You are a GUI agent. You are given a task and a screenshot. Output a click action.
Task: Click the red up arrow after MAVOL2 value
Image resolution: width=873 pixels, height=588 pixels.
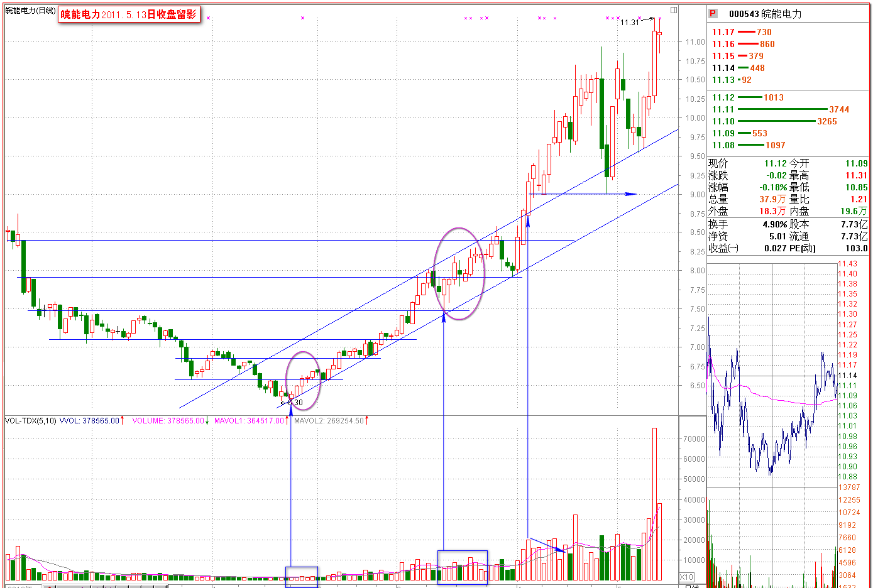pyautogui.click(x=366, y=420)
